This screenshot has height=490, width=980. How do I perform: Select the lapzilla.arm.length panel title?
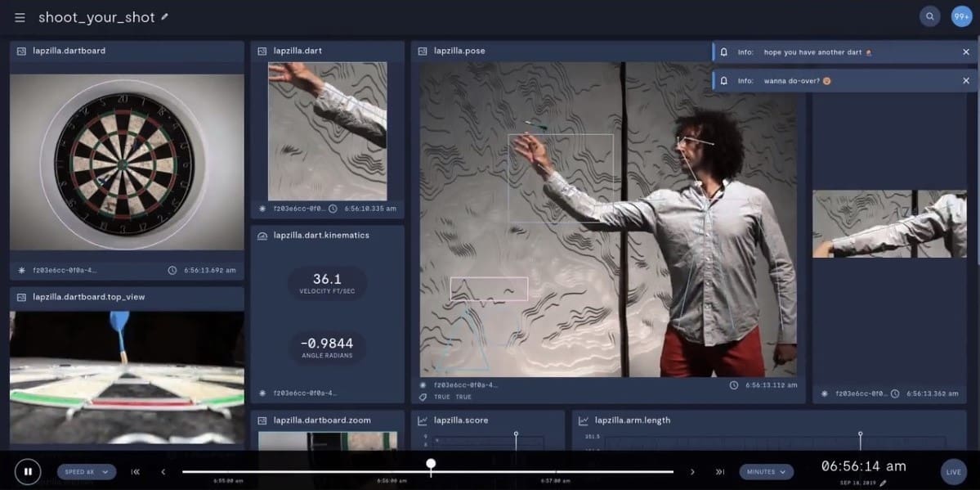tap(633, 420)
